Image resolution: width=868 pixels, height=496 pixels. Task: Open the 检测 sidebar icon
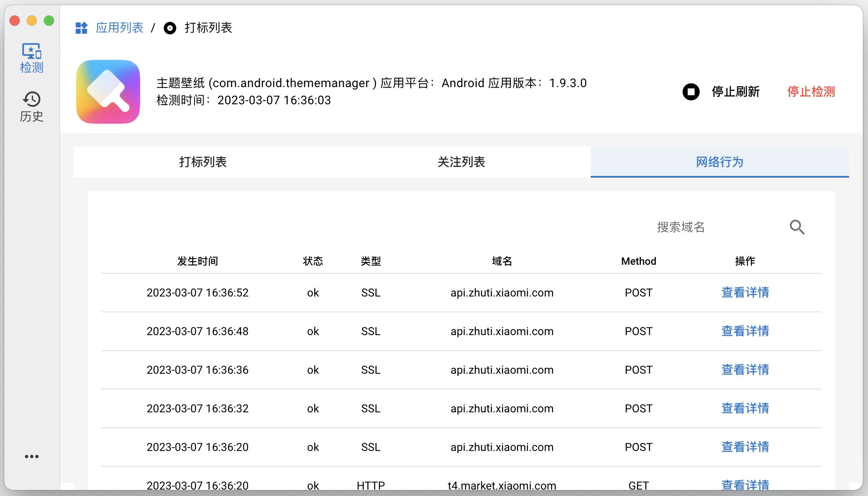(x=32, y=58)
